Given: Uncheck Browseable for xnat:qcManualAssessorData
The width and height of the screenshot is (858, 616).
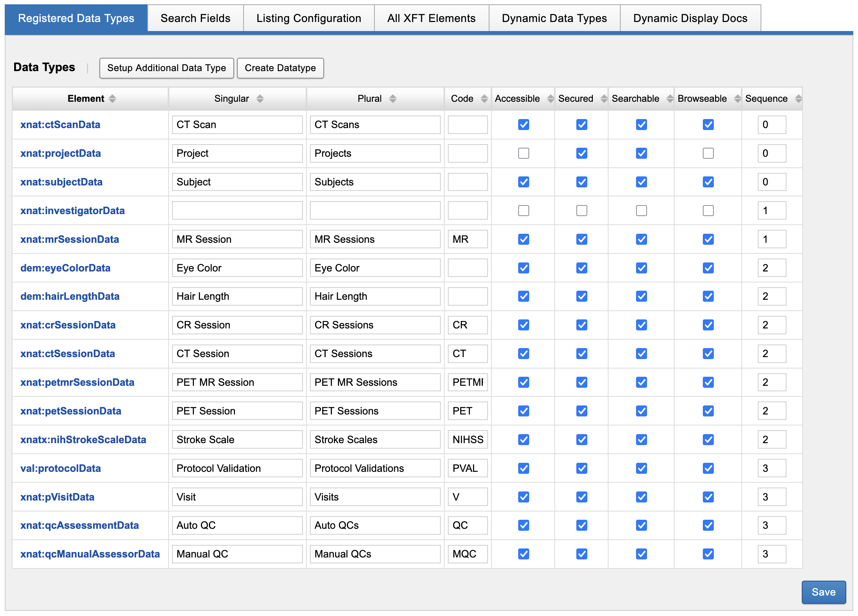Looking at the screenshot, I should (x=708, y=554).
